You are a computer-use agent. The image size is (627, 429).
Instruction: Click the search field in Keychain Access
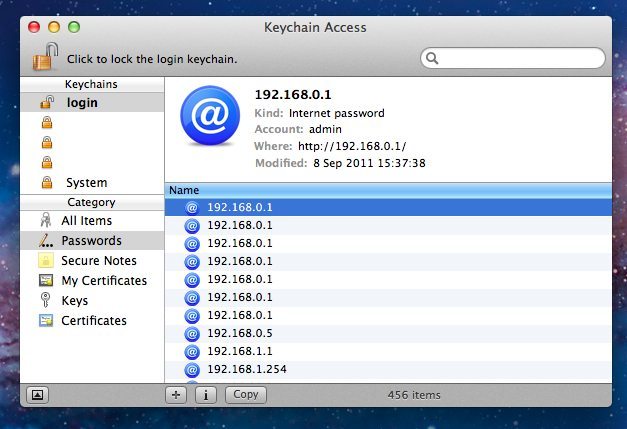coord(513,58)
